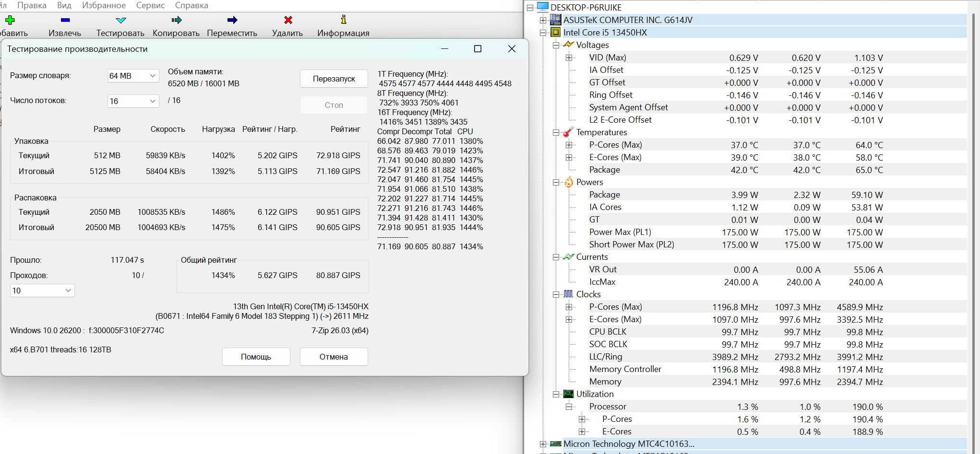
Task: Open the thread count 16 dropdown
Action: coord(133,101)
